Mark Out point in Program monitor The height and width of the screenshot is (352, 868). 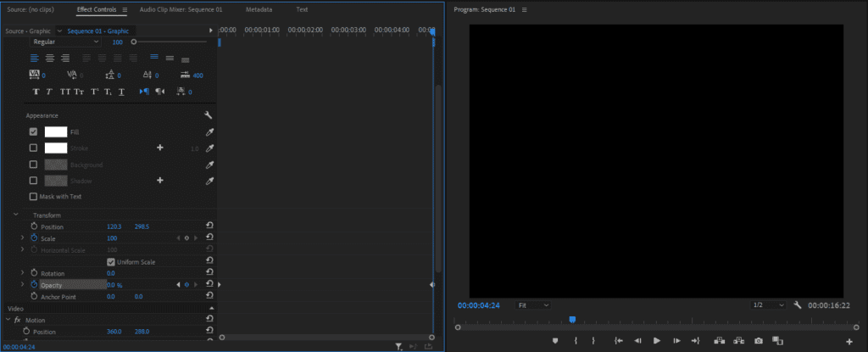(593, 341)
